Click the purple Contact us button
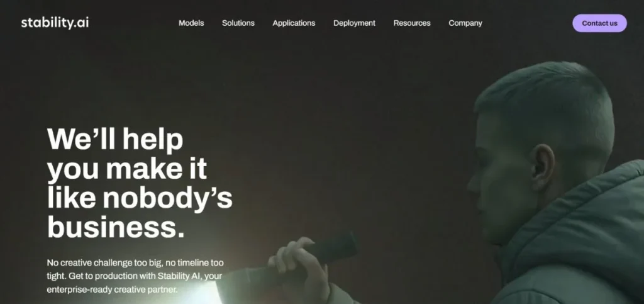Screen dimensions: 644x304 tap(599, 23)
